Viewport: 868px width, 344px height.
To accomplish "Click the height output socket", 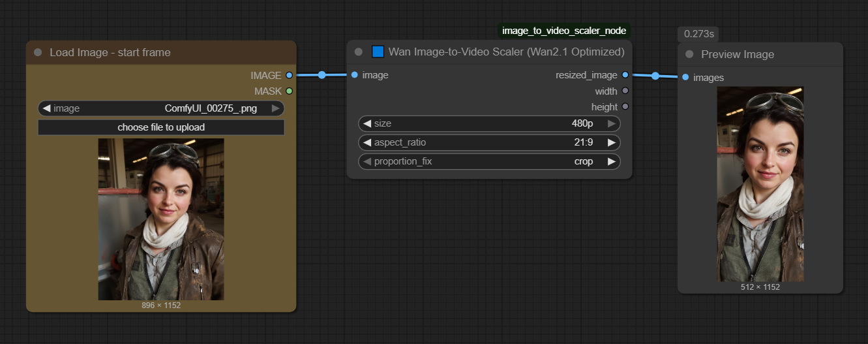I will (x=625, y=106).
